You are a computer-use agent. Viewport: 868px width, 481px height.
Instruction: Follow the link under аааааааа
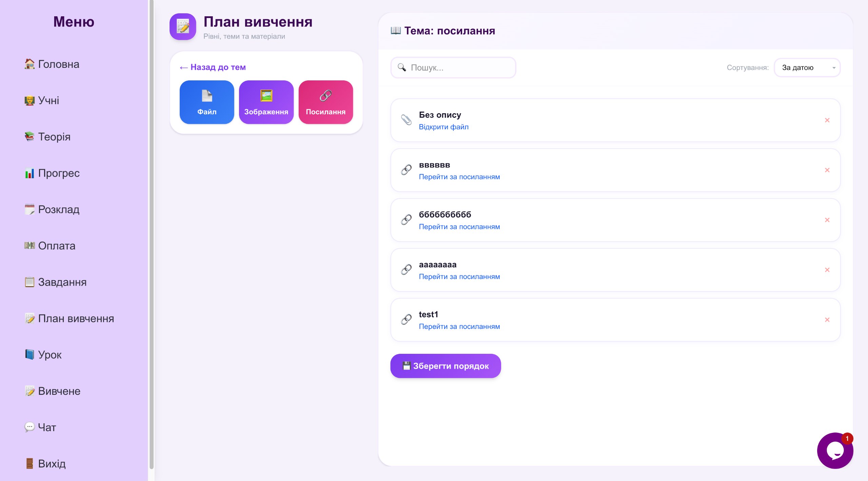459,276
